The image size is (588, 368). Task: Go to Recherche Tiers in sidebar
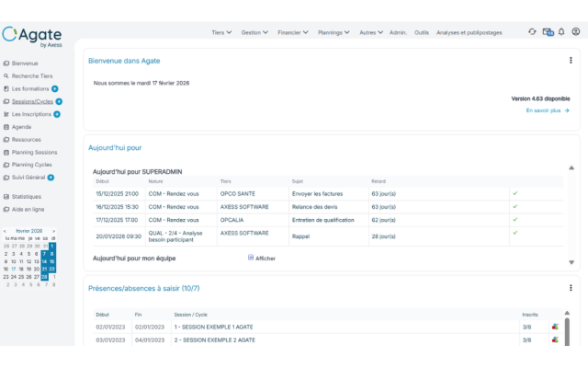[x=31, y=75]
